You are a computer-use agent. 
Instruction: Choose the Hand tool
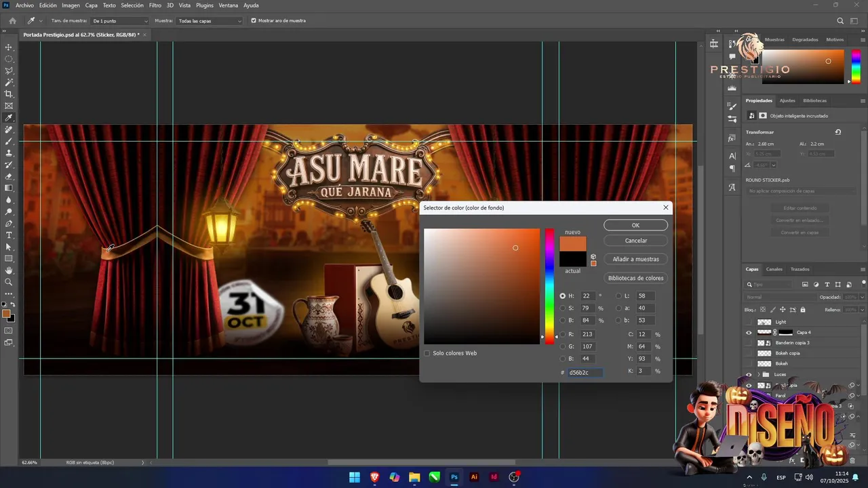(x=9, y=270)
